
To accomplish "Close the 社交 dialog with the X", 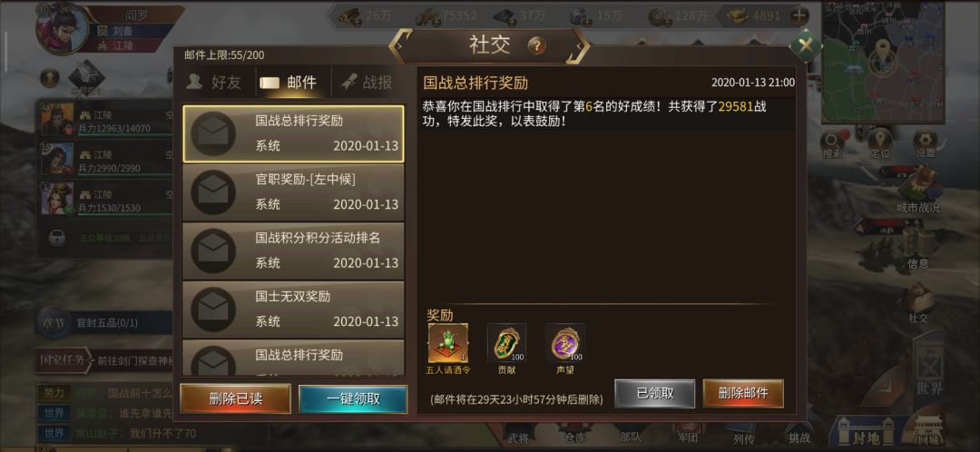I will (805, 45).
